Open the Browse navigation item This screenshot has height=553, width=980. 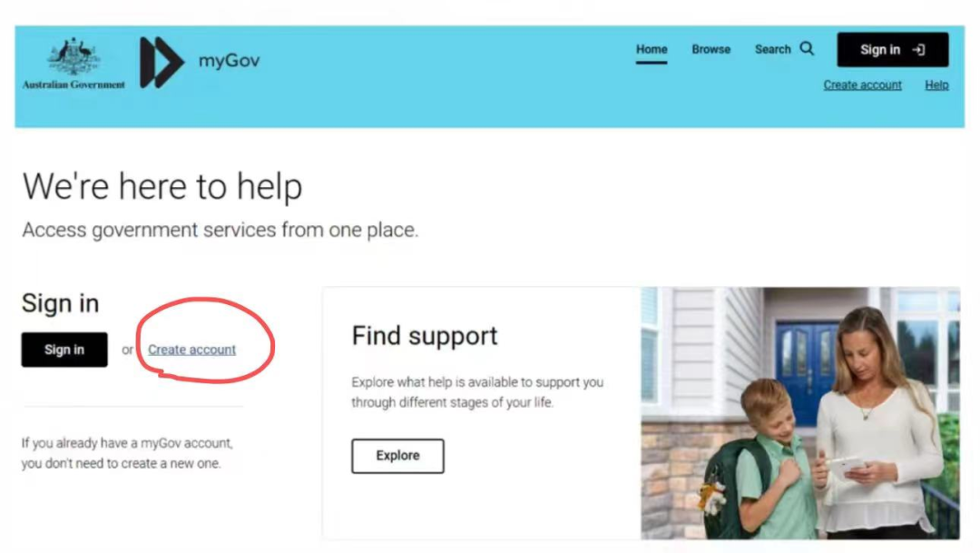[x=710, y=49]
